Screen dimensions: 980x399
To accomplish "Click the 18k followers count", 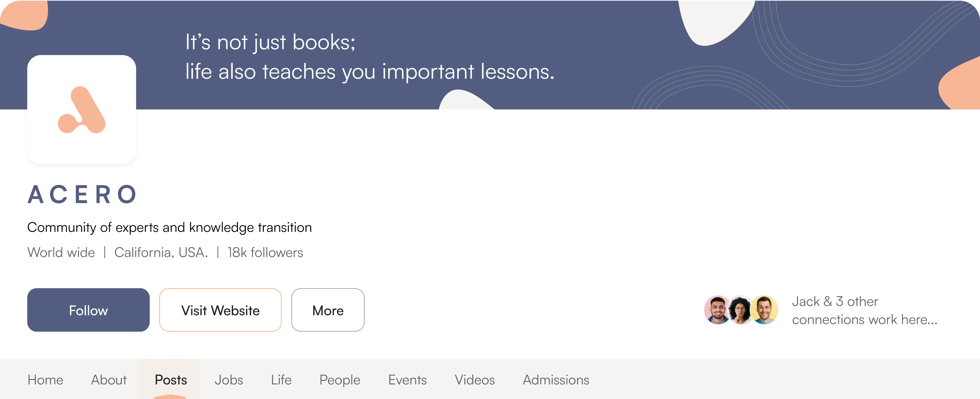I will click(x=265, y=252).
